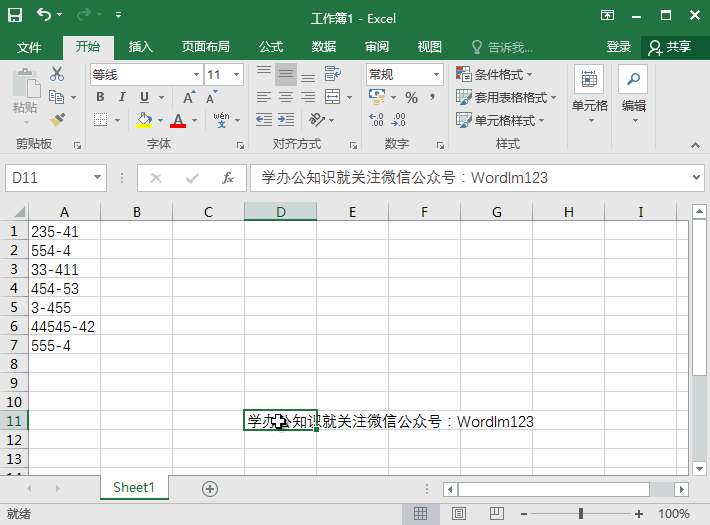Click Insert Function fx button
710x525 pixels.
228,178
